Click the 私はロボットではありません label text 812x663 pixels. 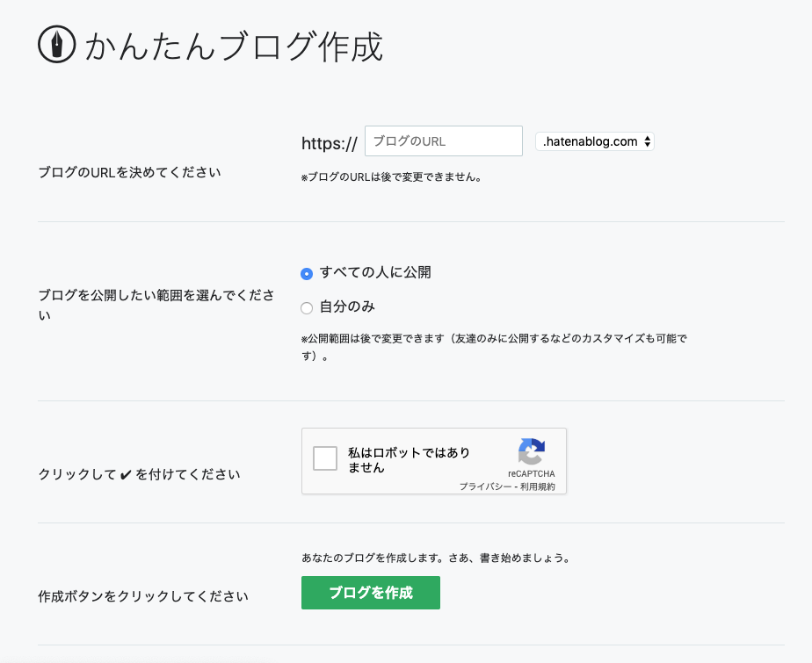pos(410,459)
